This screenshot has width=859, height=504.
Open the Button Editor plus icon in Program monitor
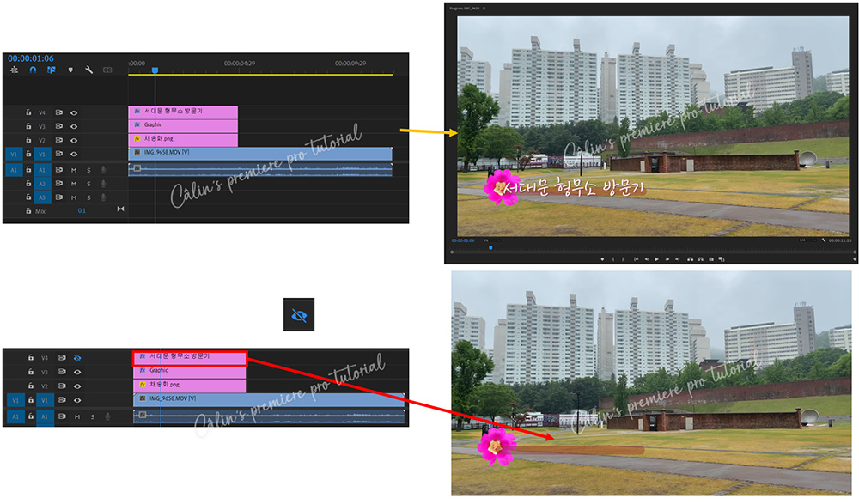[854, 259]
